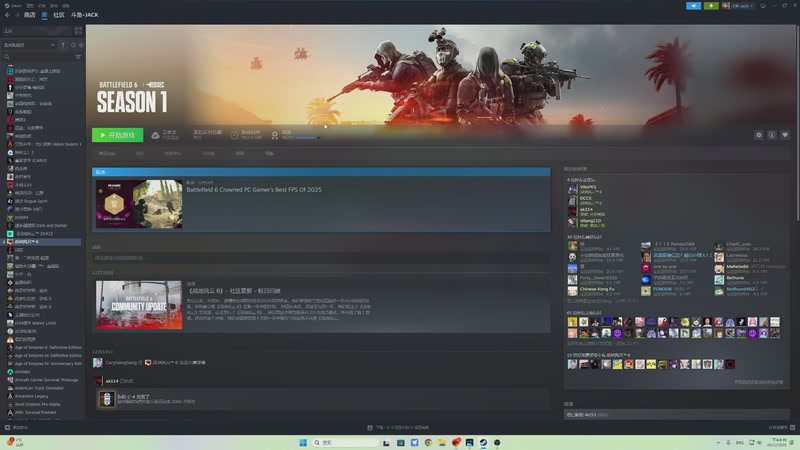Open Chrome from the taskbar

coord(428,442)
